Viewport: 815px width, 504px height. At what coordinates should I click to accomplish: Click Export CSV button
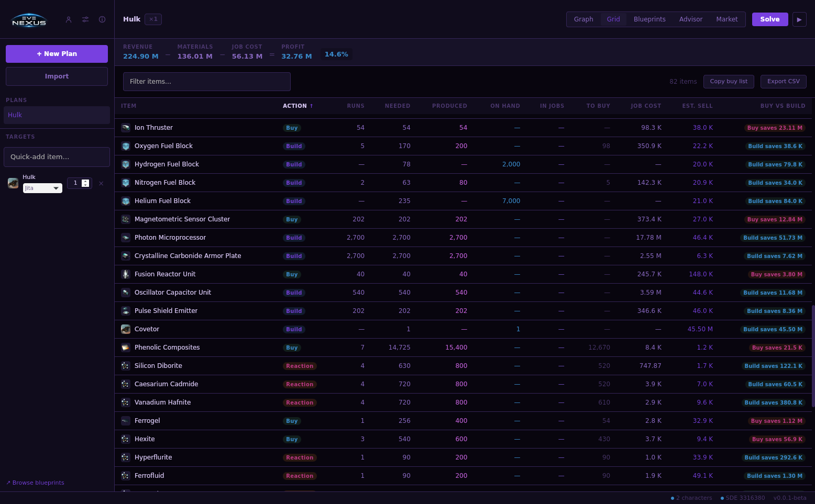coord(784,82)
